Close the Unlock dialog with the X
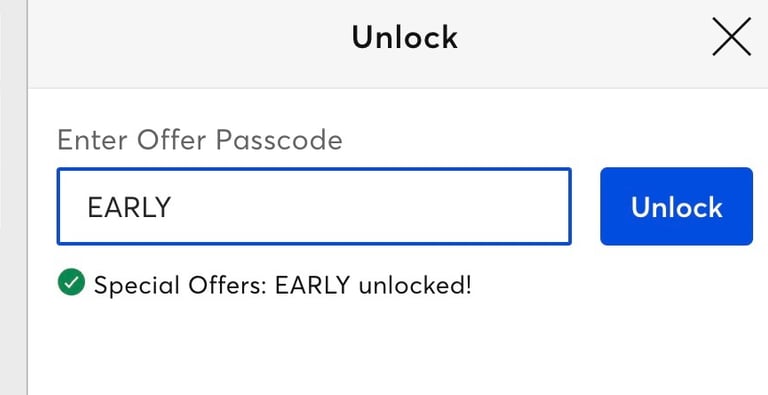The image size is (768, 395). click(731, 37)
